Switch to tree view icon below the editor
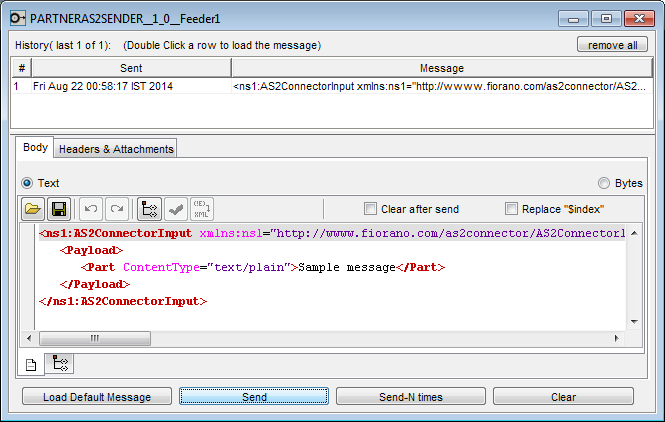This screenshot has width=665, height=422. [x=59, y=364]
